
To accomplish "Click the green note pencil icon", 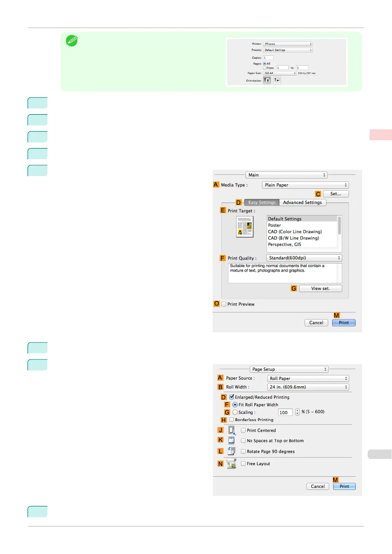I will pos(72,41).
